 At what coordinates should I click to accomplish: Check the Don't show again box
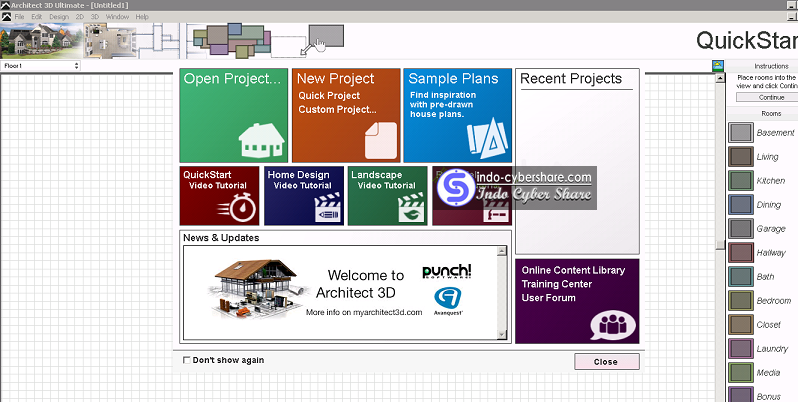point(186,360)
